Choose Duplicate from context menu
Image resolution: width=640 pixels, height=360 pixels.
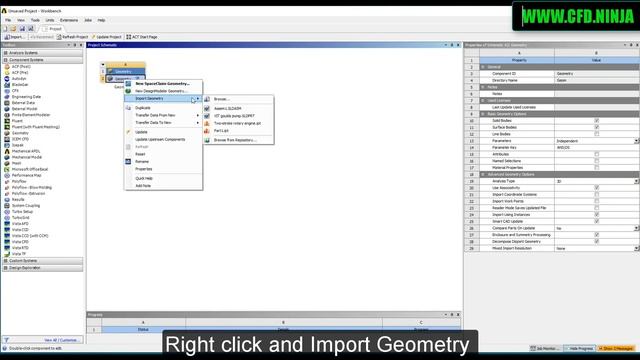[143, 108]
